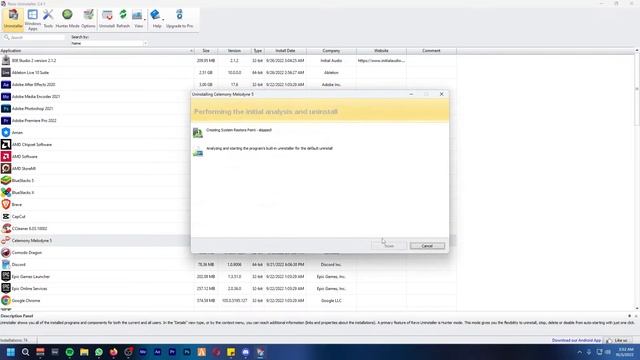Sort by Website column header
This screenshot has width=640, height=360.
tap(381, 51)
